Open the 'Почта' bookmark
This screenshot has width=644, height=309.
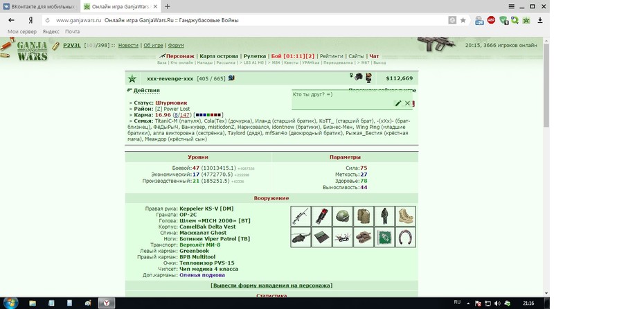(72, 32)
